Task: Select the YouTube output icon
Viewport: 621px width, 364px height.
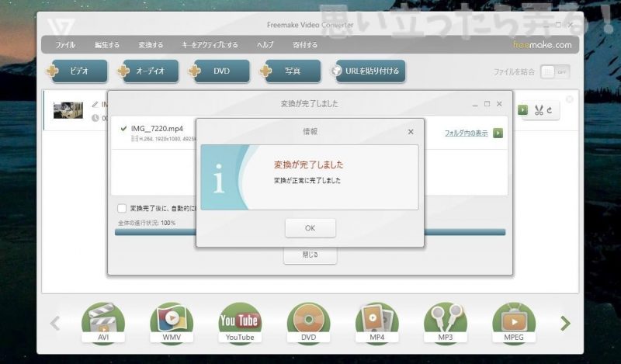Action: [240, 323]
